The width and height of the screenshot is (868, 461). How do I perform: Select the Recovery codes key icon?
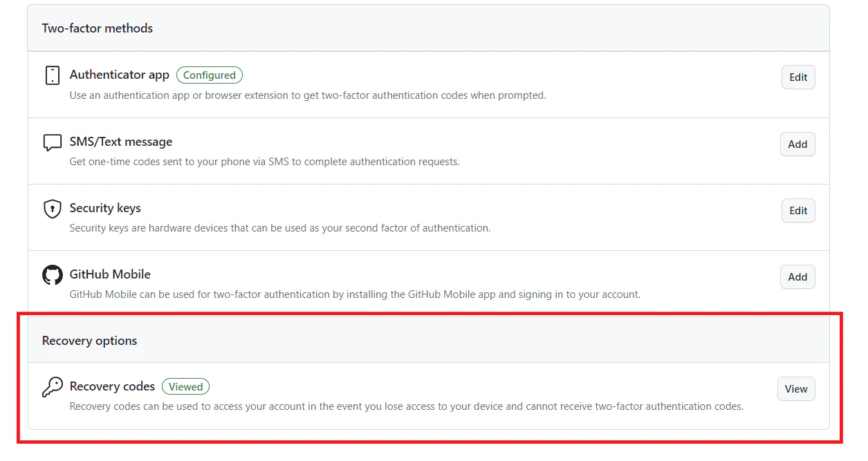[52, 386]
